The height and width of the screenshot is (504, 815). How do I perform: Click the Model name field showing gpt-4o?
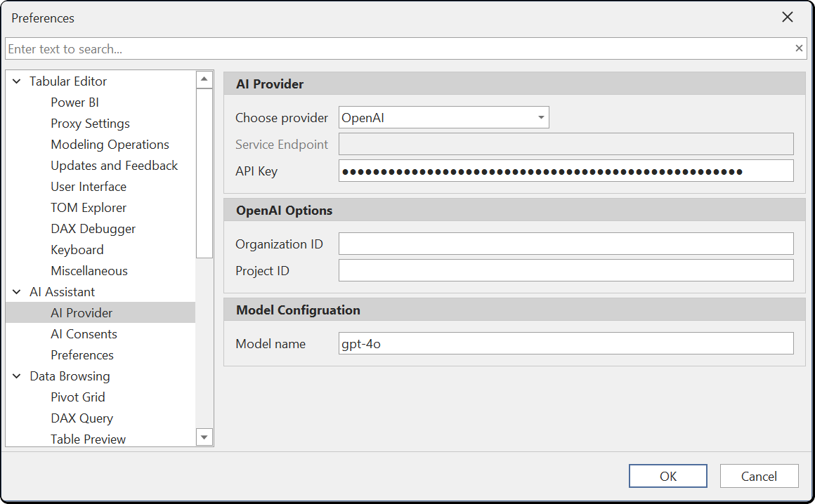[566, 343]
